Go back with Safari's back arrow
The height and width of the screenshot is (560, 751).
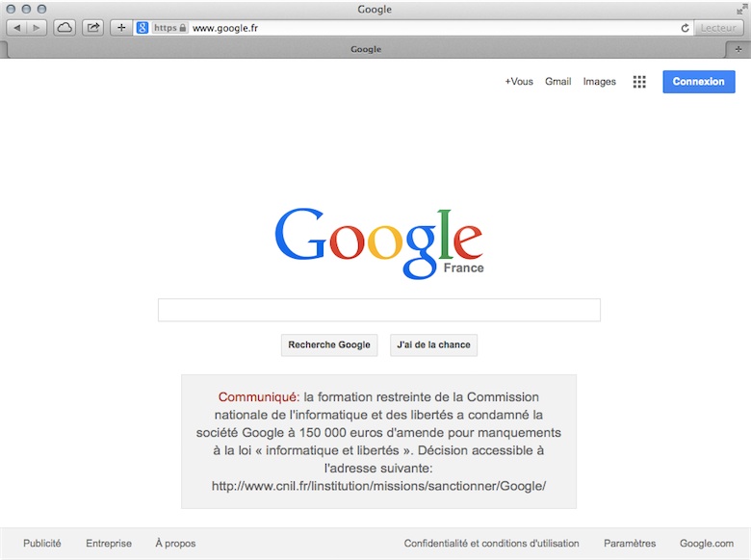pos(17,28)
